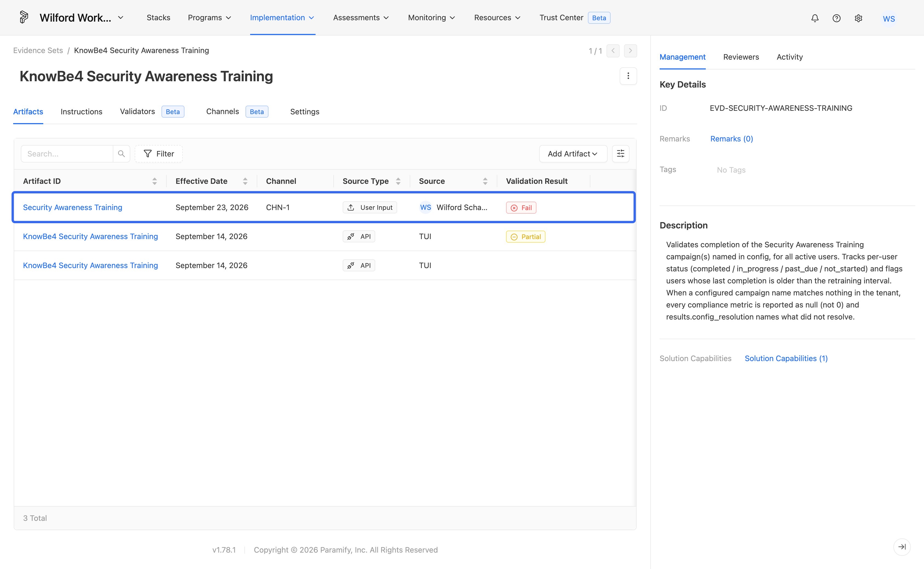
Task: Go to the Evidence Sets breadcrumb
Action: coord(38,50)
